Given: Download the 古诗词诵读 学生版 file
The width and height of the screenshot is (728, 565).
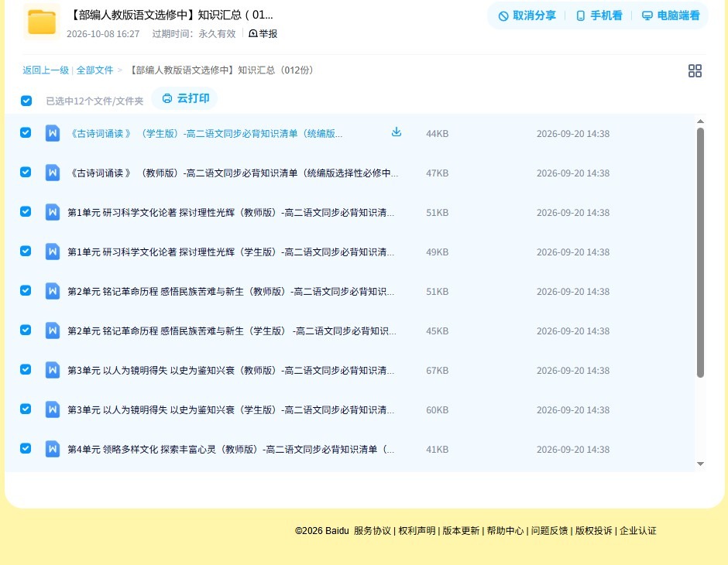Looking at the screenshot, I should tap(396, 132).
